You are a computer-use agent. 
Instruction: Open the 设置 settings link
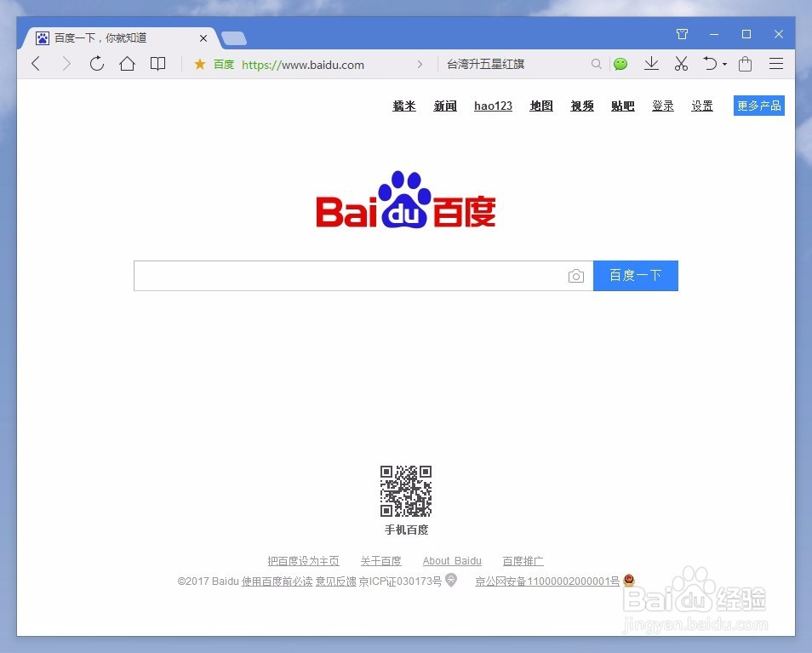pos(702,106)
